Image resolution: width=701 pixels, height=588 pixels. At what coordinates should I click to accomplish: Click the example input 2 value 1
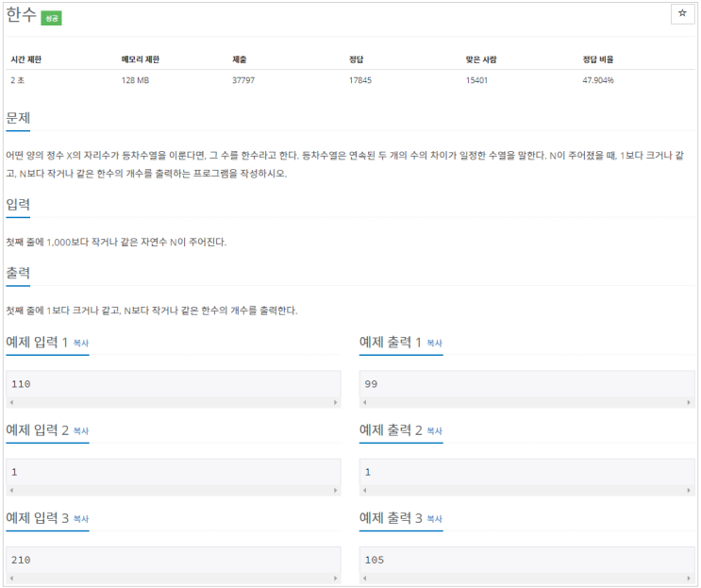coord(14,472)
